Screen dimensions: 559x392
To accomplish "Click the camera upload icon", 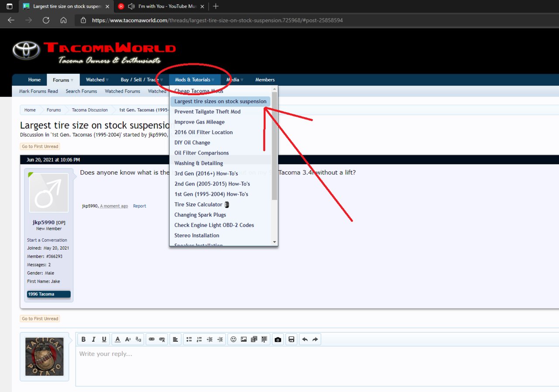I will click(x=278, y=339).
